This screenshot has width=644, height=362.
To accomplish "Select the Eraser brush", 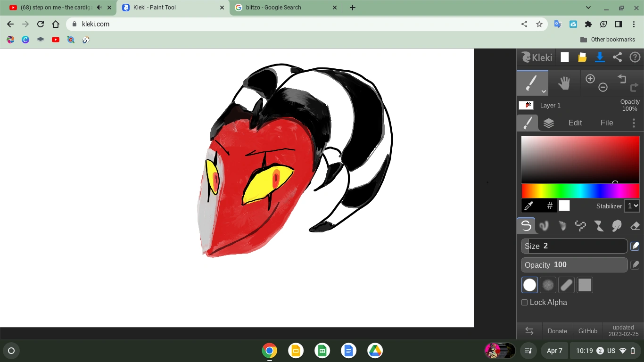I will click(x=634, y=225).
